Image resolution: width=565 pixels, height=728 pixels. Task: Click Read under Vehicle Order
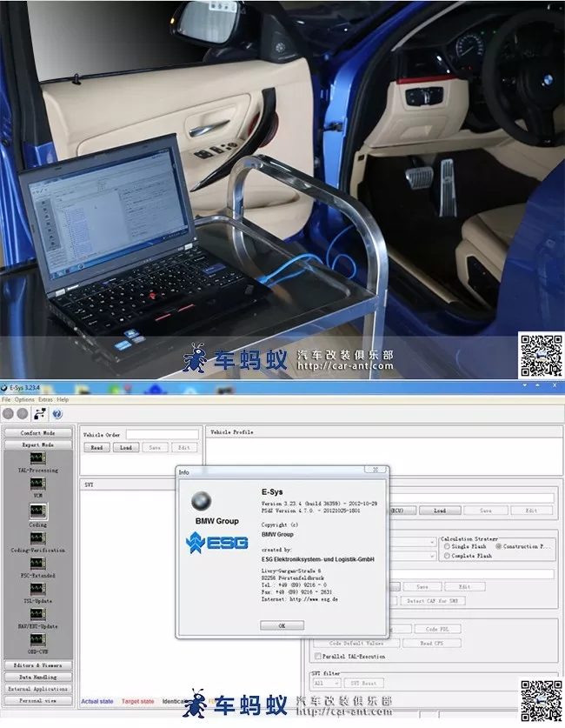coord(96,448)
